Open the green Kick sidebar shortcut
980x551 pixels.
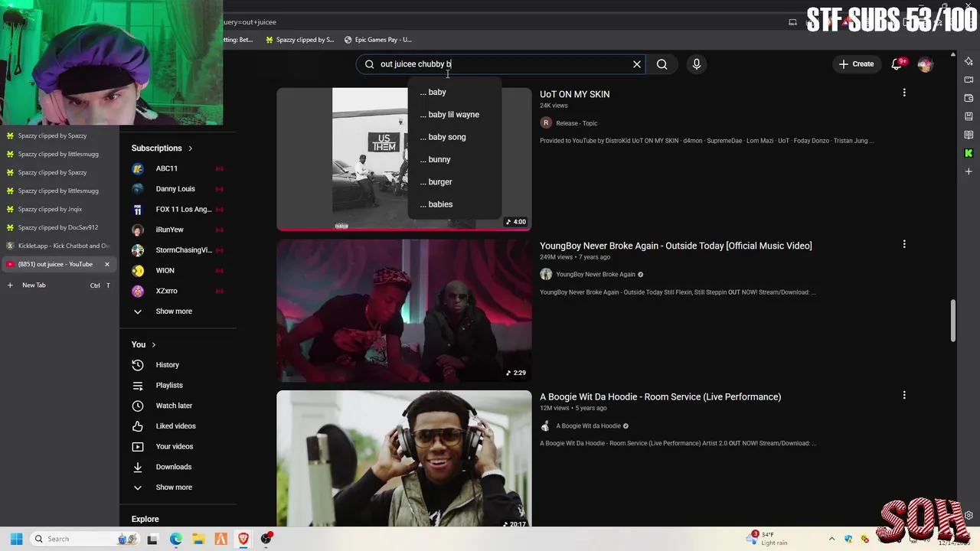pos(969,153)
